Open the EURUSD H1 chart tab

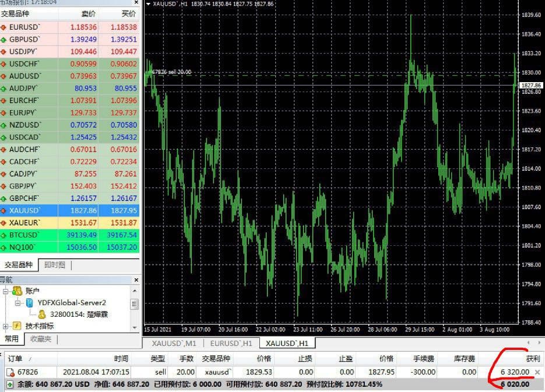[x=231, y=343]
